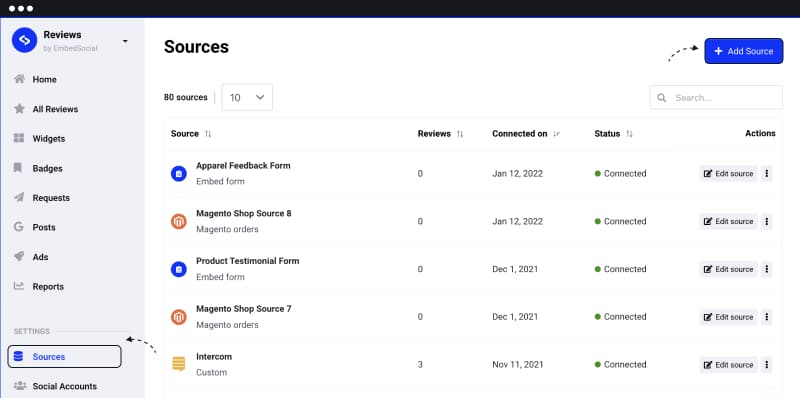Click the Badges bookmark icon
Viewport: 800px width, 398px height.
(x=18, y=168)
